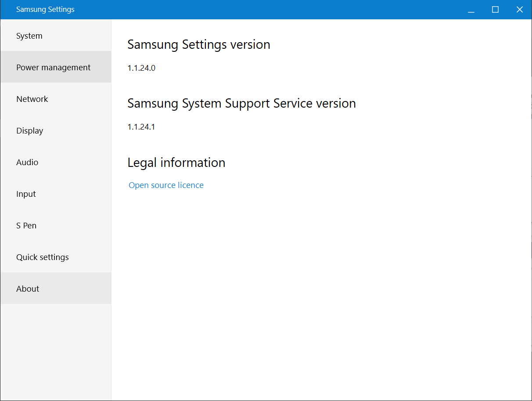
Task: Open the Display settings section
Action: click(56, 130)
